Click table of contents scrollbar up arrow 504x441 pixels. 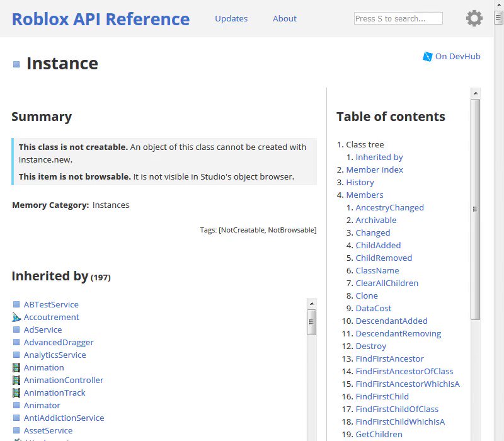(x=476, y=93)
